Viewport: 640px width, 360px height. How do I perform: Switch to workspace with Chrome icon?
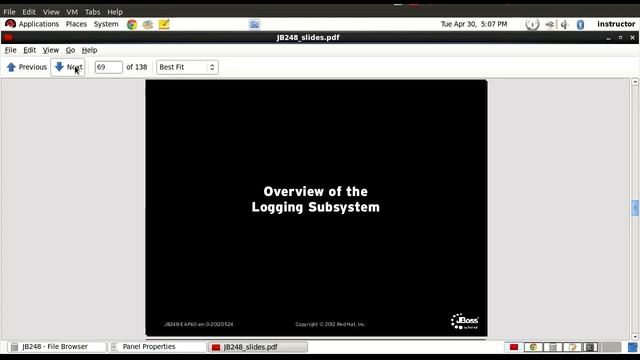533,347
